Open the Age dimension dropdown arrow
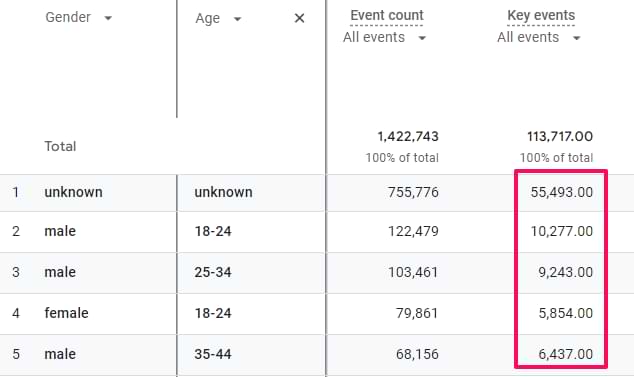The height and width of the screenshot is (377, 634). coord(237,19)
